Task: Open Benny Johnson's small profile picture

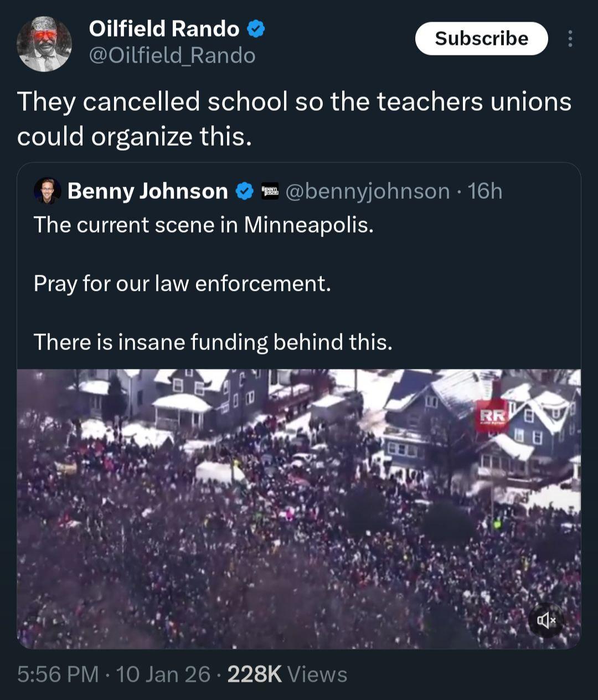Action: point(47,191)
